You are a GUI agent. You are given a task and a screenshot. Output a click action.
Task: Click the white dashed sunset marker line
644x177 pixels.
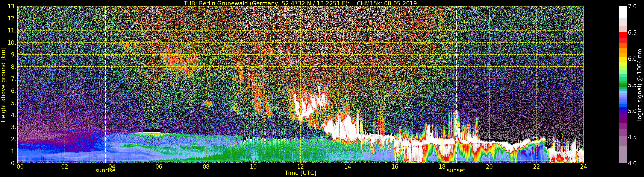456,85
